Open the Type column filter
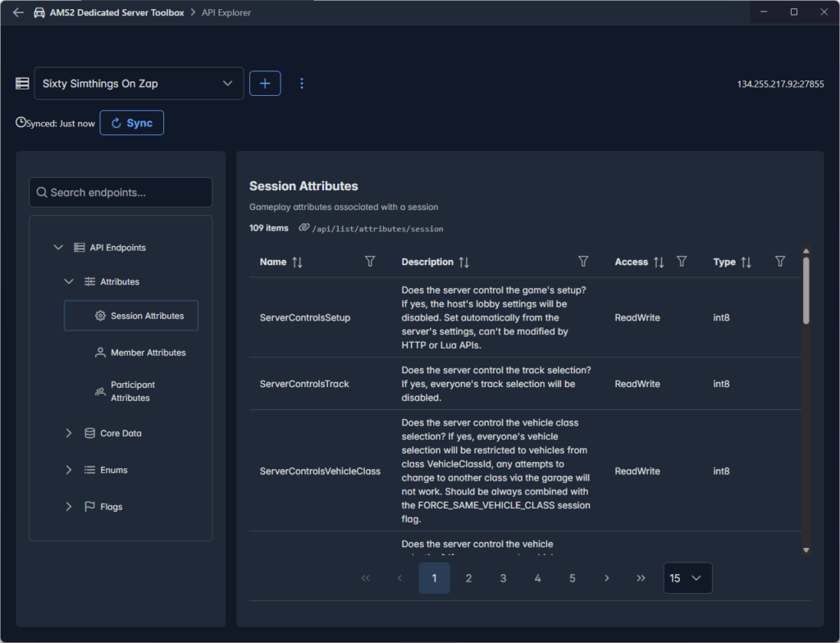Image resolution: width=840 pixels, height=643 pixels. (x=780, y=262)
